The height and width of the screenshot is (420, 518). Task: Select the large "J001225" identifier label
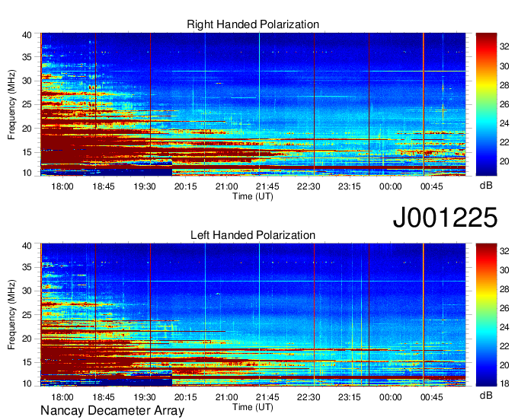coord(445,218)
